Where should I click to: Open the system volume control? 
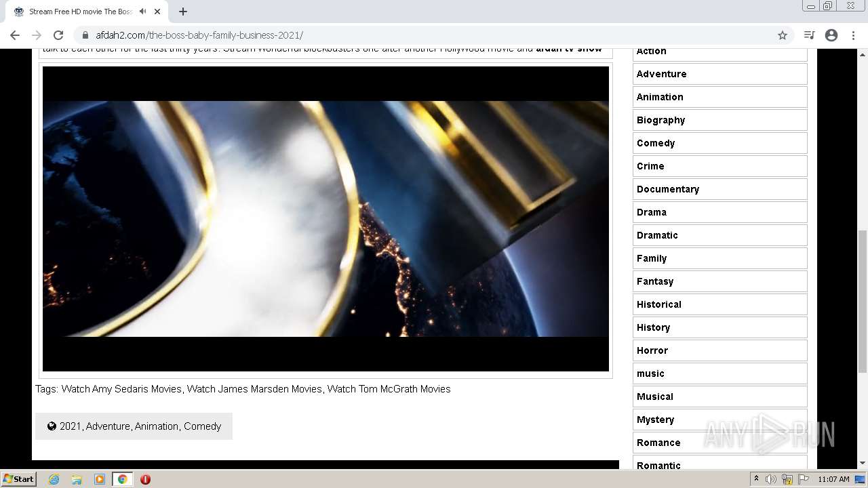coord(771,479)
